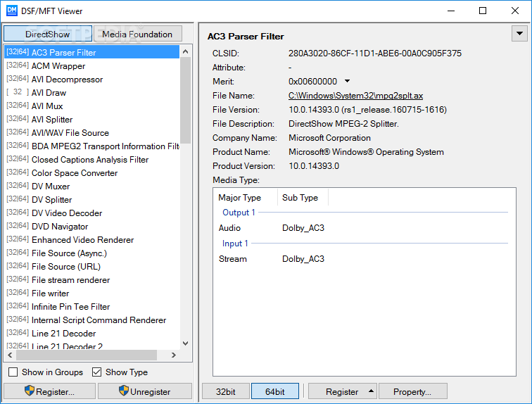The image size is (532, 404).
Task: Click the shield Register... button
Action: pos(49,391)
